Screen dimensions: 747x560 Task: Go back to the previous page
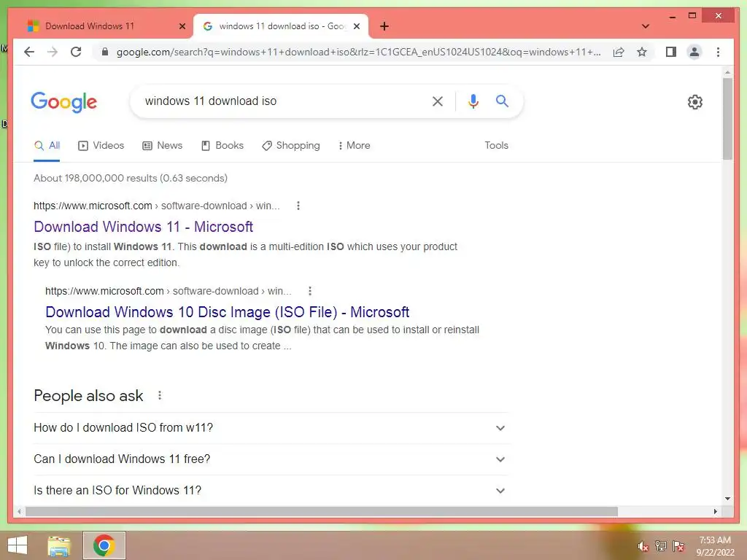coord(29,52)
